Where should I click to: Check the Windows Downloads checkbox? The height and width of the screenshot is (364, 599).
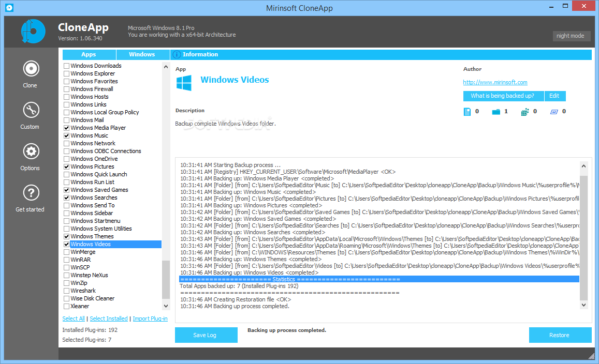(66, 66)
